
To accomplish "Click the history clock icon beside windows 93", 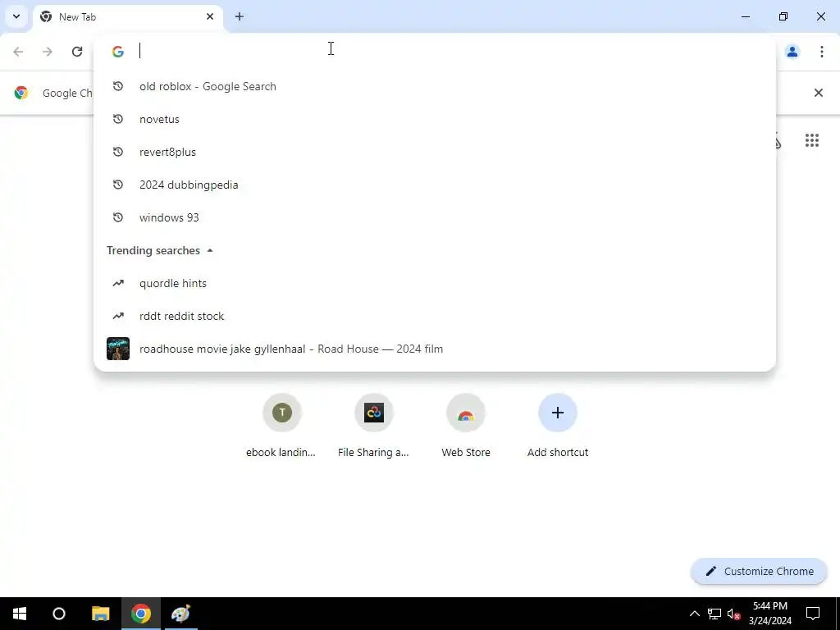I will pyautogui.click(x=118, y=217).
